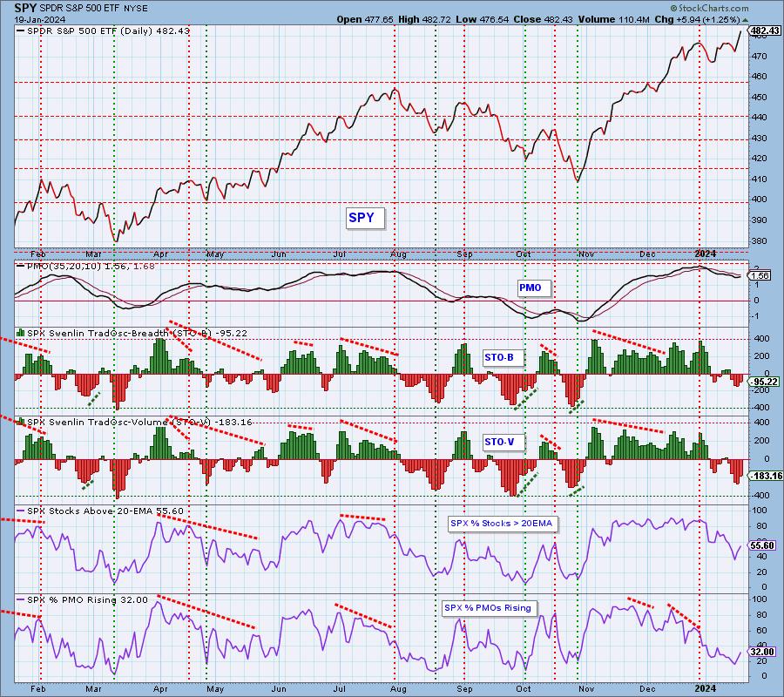This screenshot has width=784, height=697.
Task: Click the Volume 110.4M value
Action: (613, 19)
